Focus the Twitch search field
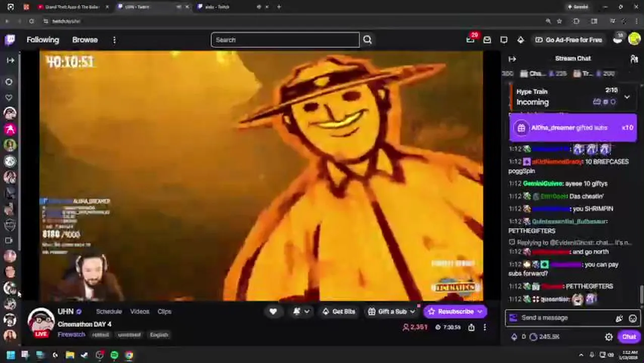 (x=285, y=40)
